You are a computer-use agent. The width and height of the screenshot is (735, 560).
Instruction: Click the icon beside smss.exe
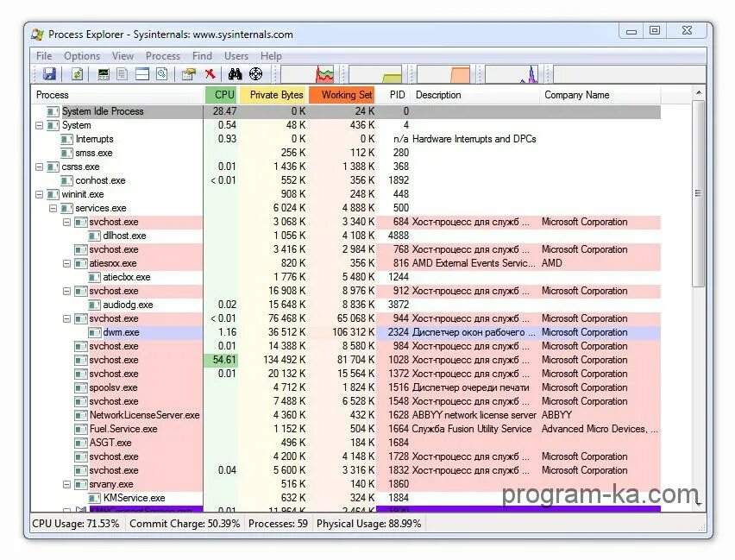pyautogui.click(x=66, y=153)
